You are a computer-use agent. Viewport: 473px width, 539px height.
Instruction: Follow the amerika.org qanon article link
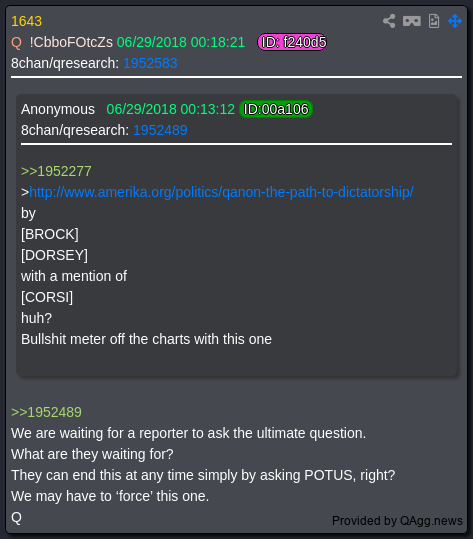[221, 192]
